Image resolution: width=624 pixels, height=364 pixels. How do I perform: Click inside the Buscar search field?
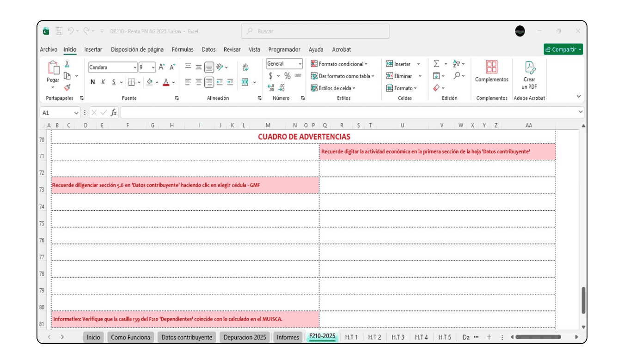pyautogui.click(x=314, y=31)
